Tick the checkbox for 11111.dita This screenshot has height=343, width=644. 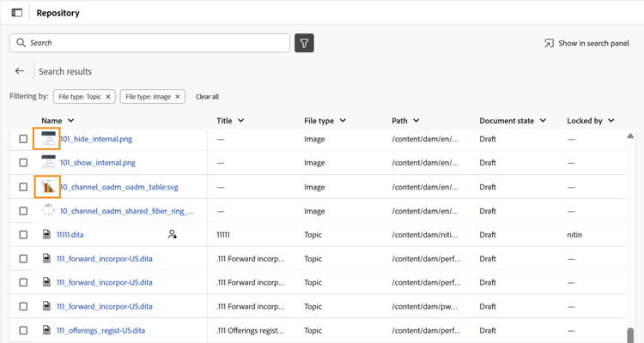[23, 234]
